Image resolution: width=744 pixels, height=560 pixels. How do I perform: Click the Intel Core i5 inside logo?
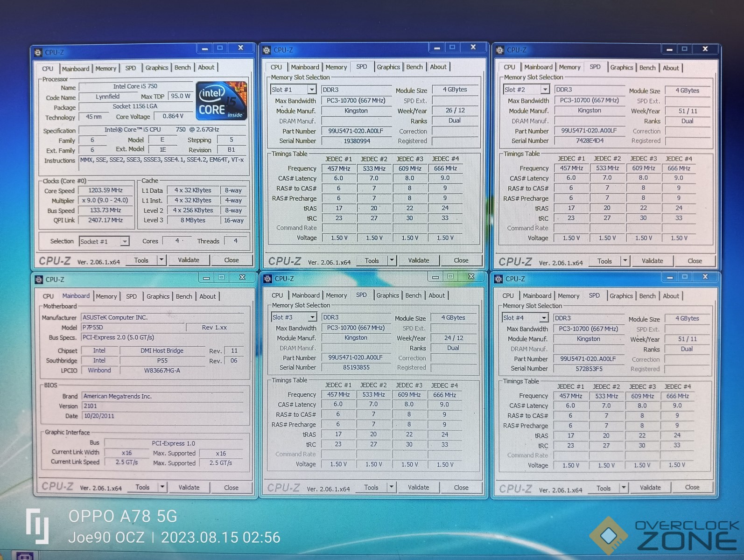tap(221, 101)
